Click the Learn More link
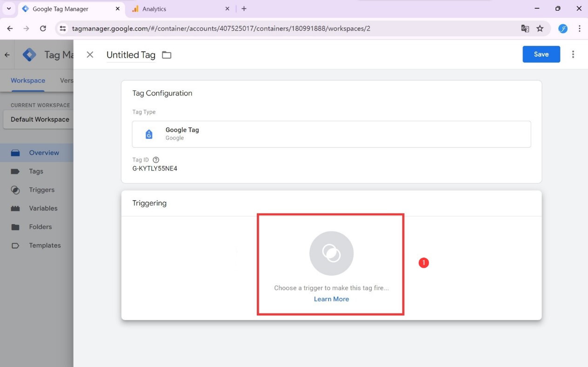The height and width of the screenshot is (367, 588). [x=331, y=299]
